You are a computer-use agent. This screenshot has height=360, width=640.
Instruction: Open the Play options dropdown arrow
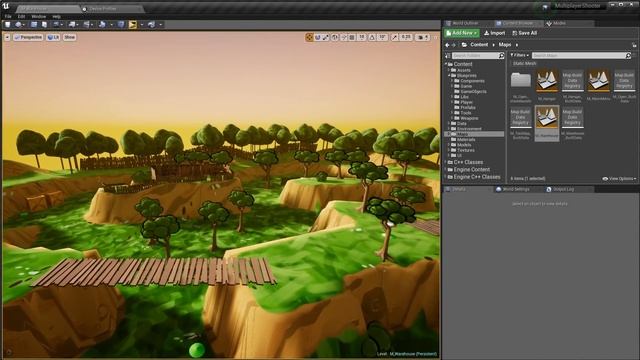[142, 24]
